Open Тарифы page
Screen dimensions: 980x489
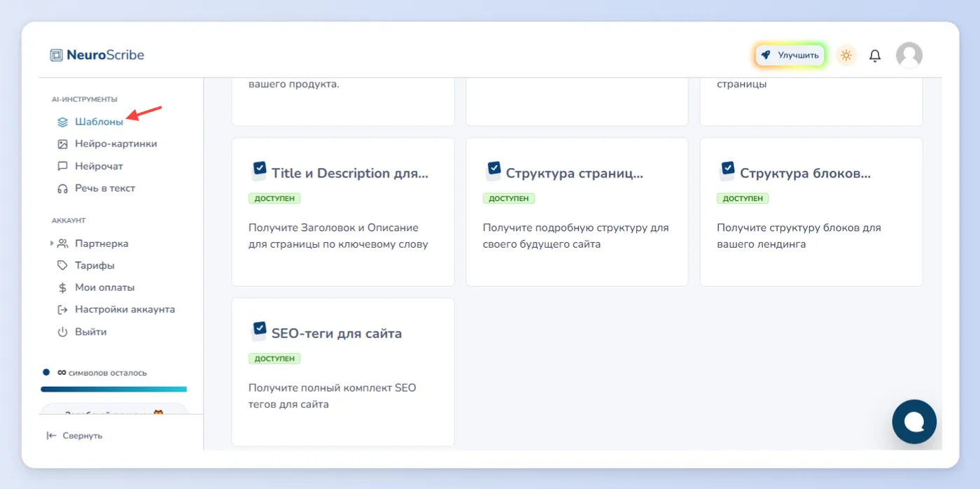point(94,266)
